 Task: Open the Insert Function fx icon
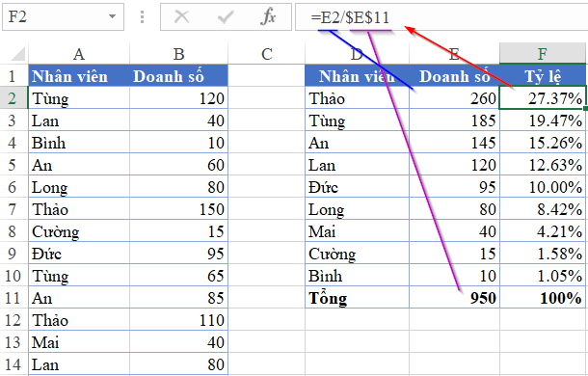[x=268, y=17]
